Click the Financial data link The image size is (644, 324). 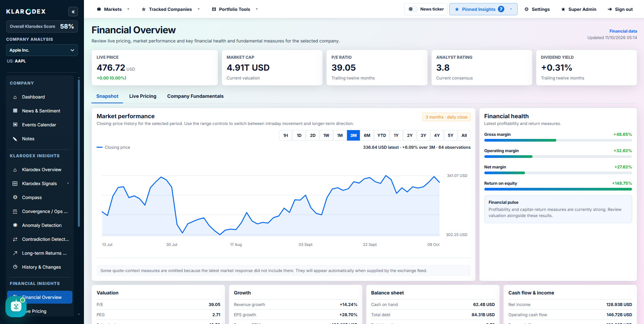pos(623,31)
